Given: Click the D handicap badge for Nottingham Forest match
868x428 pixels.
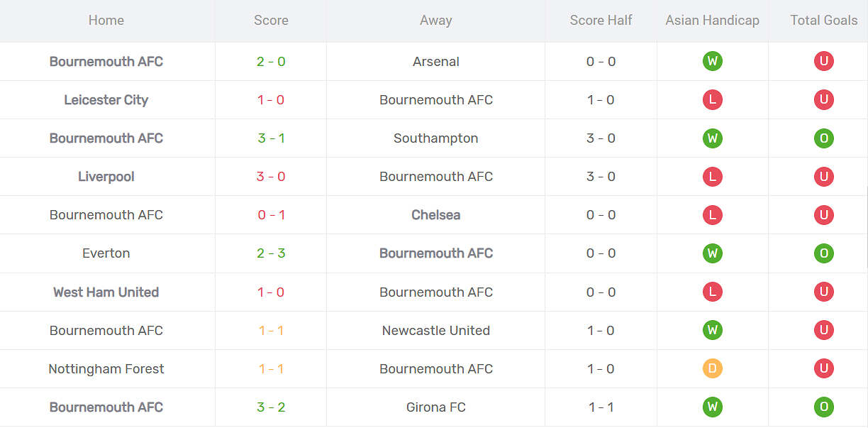Looking at the screenshot, I should tap(712, 369).
